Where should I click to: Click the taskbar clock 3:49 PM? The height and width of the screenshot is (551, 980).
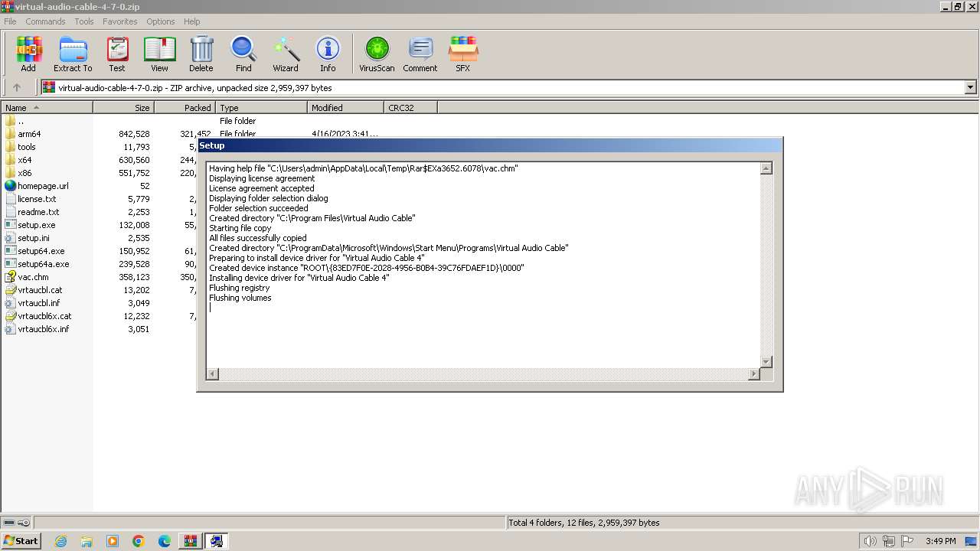(940, 541)
